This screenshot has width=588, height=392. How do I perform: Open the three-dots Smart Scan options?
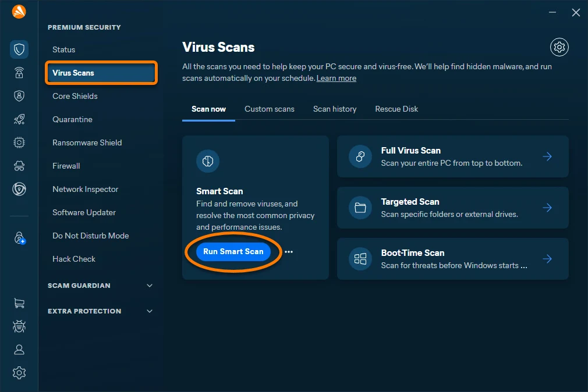coord(289,252)
